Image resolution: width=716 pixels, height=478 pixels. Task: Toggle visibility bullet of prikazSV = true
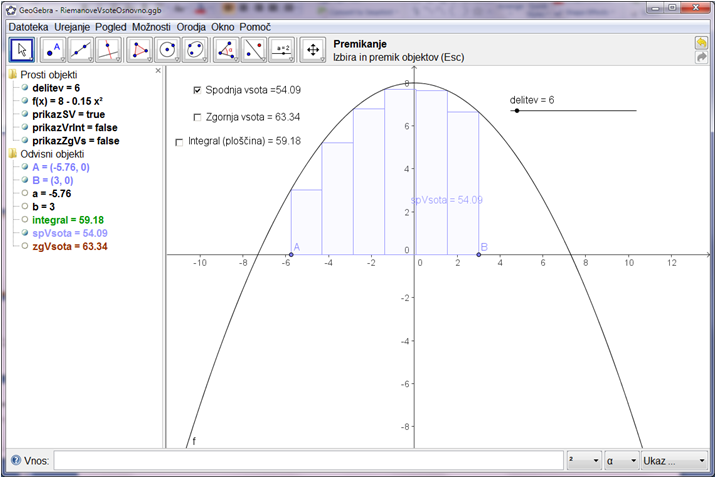25,114
